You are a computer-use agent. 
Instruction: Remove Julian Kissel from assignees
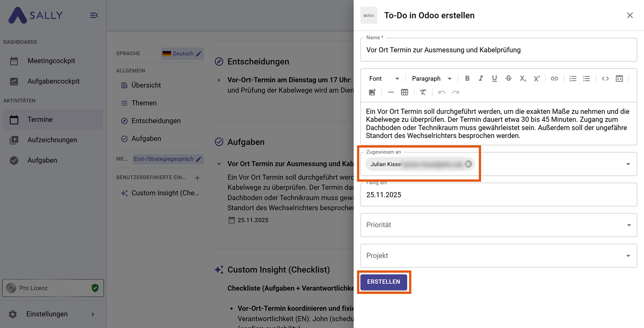(468, 164)
